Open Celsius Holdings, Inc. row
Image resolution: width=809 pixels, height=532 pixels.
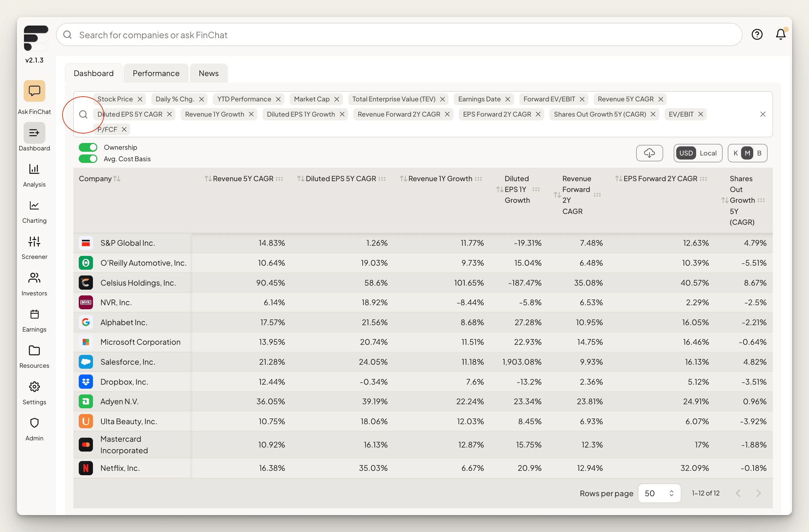(423, 283)
